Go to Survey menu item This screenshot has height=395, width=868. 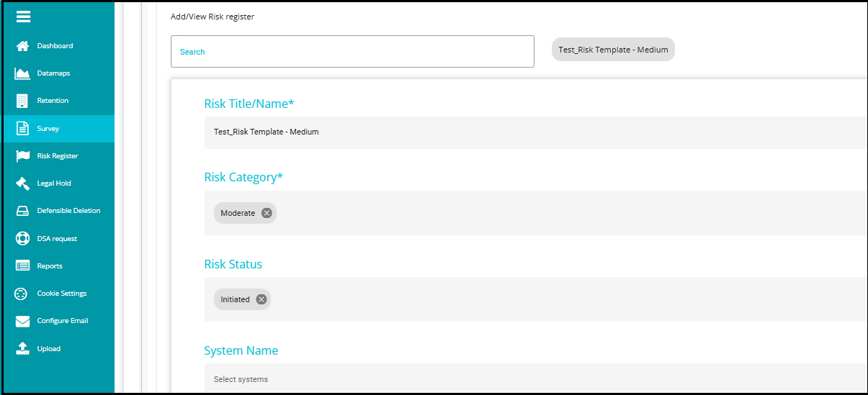pyautogui.click(x=48, y=129)
